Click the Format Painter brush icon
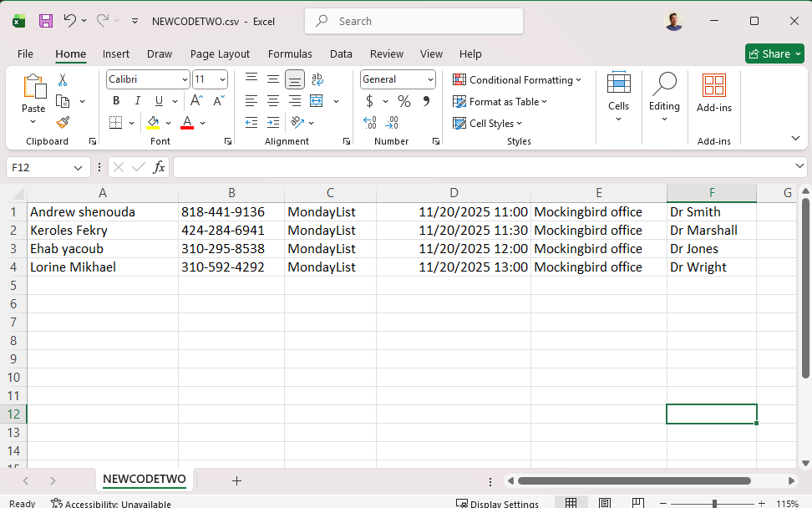This screenshot has height=508, width=812. [x=63, y=123]
